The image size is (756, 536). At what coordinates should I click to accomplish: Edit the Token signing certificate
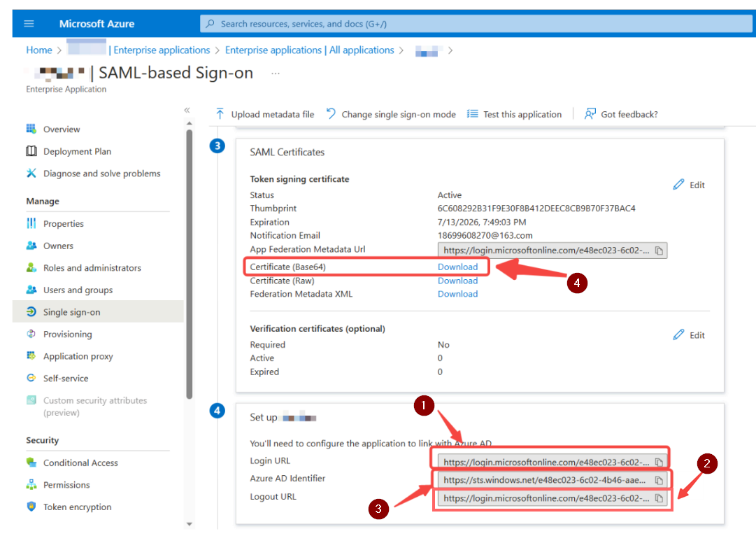689,185
